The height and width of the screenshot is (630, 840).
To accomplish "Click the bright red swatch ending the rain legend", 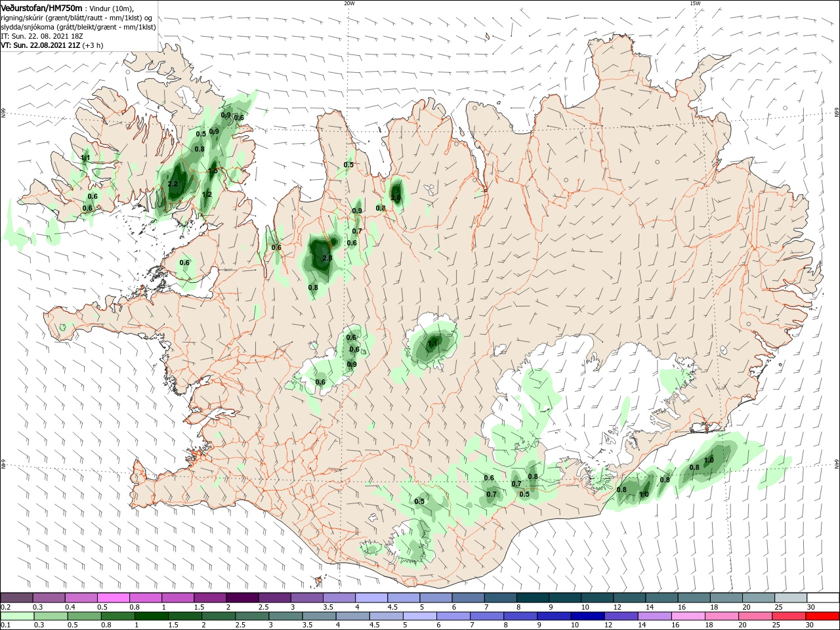I will pyautogui.click(x=822, y=616).
